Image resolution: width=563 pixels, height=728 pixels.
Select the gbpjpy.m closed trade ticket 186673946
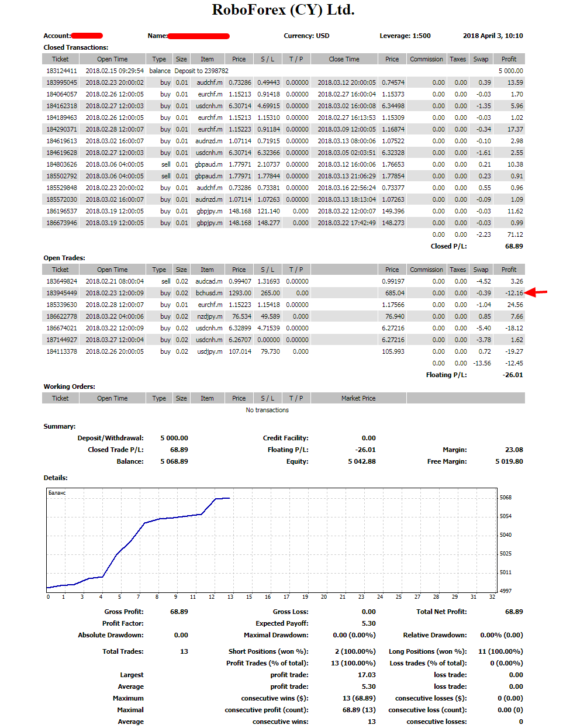pos(60,223)
